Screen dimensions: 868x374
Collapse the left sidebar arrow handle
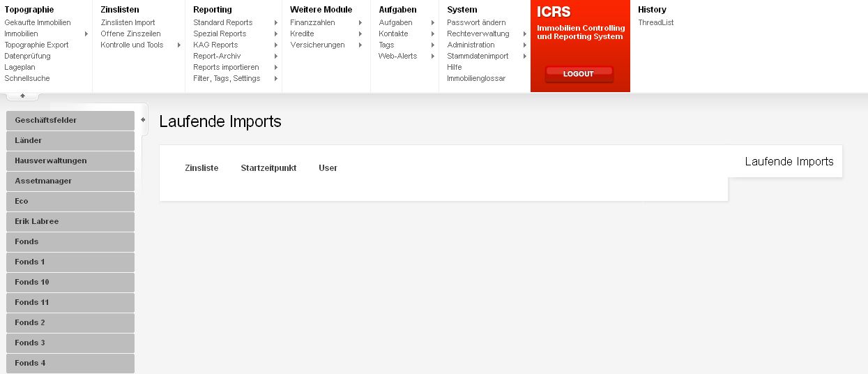point(143,119)
